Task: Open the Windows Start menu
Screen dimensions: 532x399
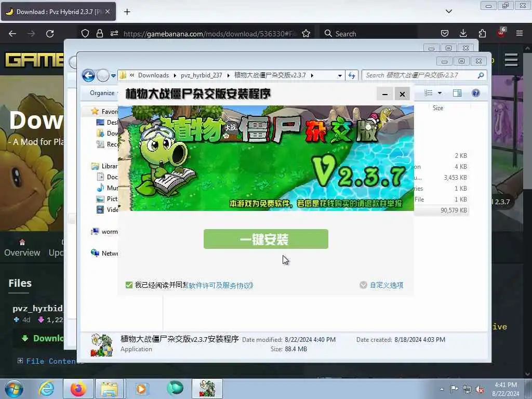Action: click(x=14, y=389)
